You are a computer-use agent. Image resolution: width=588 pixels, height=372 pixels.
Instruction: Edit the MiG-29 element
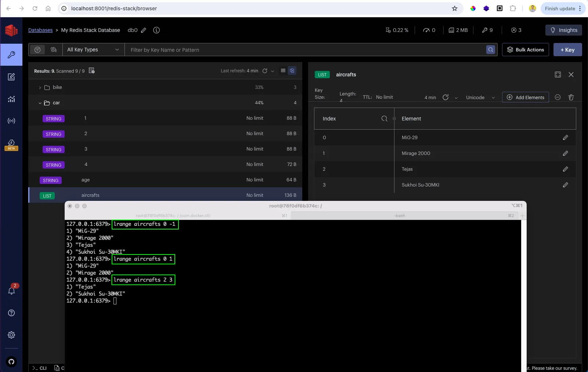pyautogui.click(x=566, y=137)
